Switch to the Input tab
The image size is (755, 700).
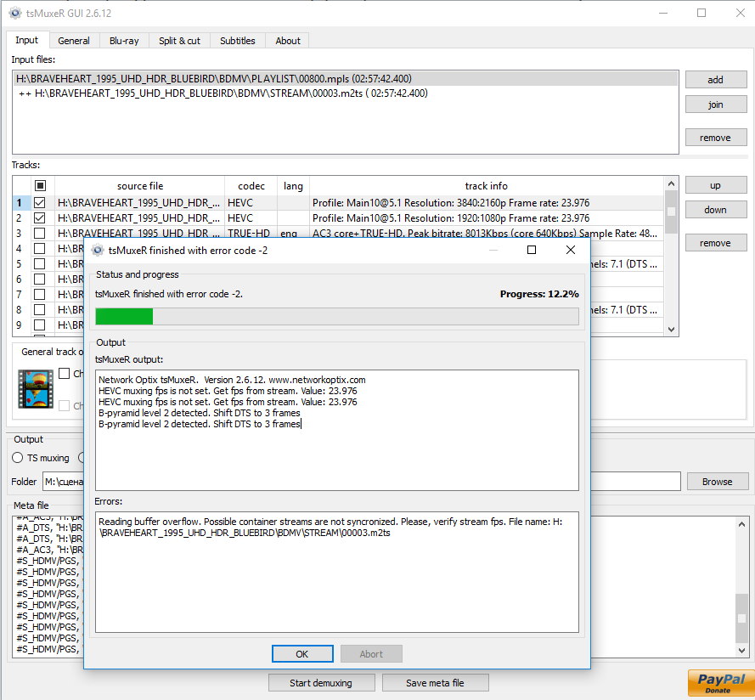pos(27,40)
